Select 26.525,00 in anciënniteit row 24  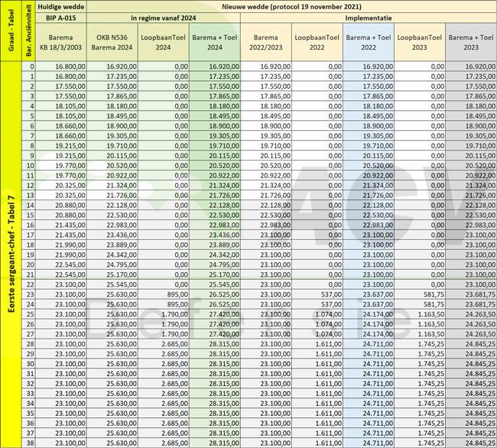[x=215, y=304]
